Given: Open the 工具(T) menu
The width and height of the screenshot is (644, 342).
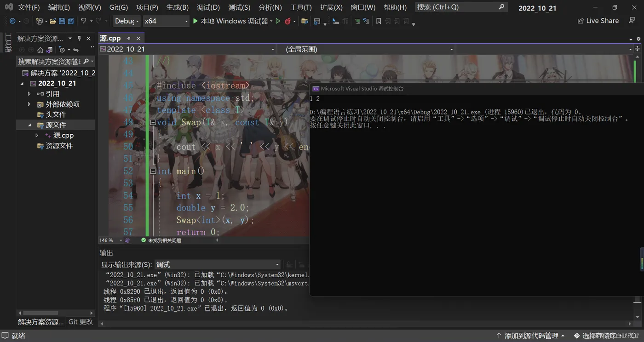Looking at the screenshot, I should [301, 7].
